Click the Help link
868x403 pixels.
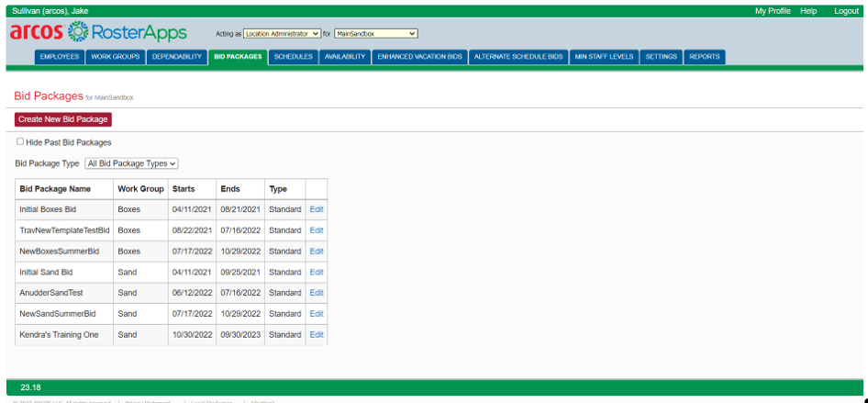coord(808,11)
